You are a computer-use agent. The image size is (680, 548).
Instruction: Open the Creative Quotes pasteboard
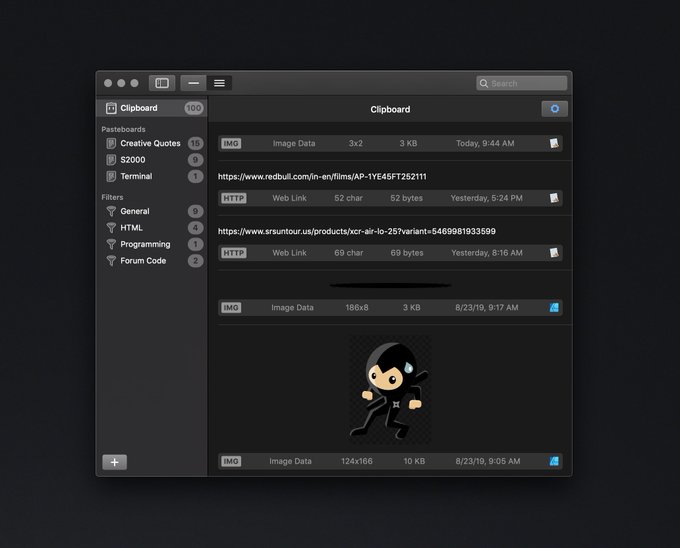152,143
